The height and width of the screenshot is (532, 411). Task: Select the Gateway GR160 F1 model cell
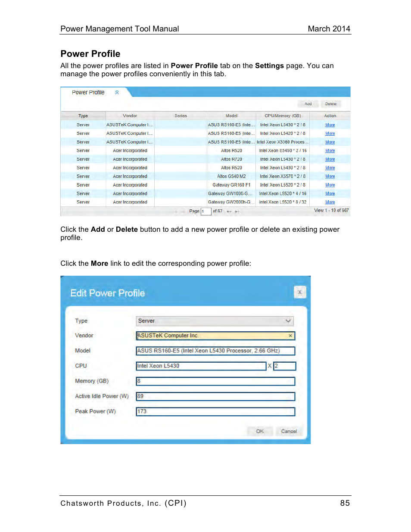(x=231, y=185)
